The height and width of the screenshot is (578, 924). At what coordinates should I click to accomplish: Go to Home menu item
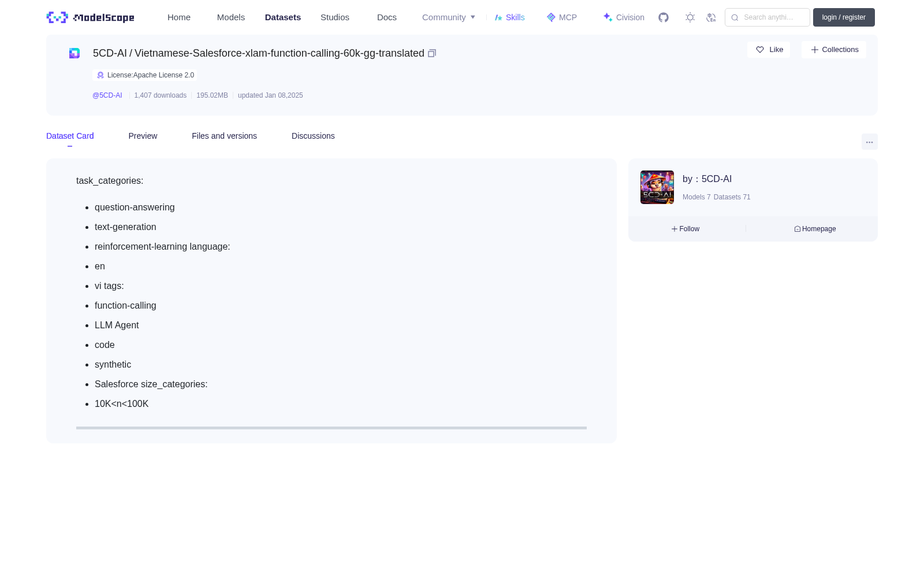pyautogui.click(x=179, y=17)
